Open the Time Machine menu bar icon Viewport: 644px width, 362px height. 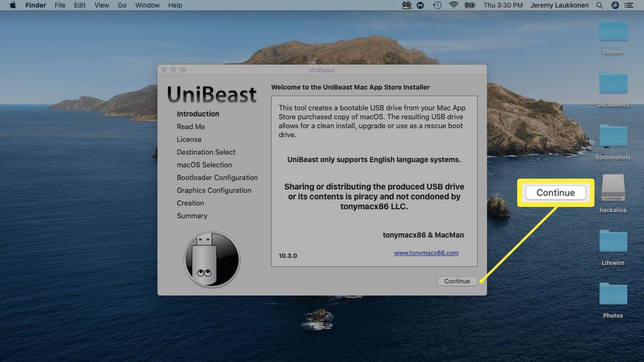click(x=438, y=5)
